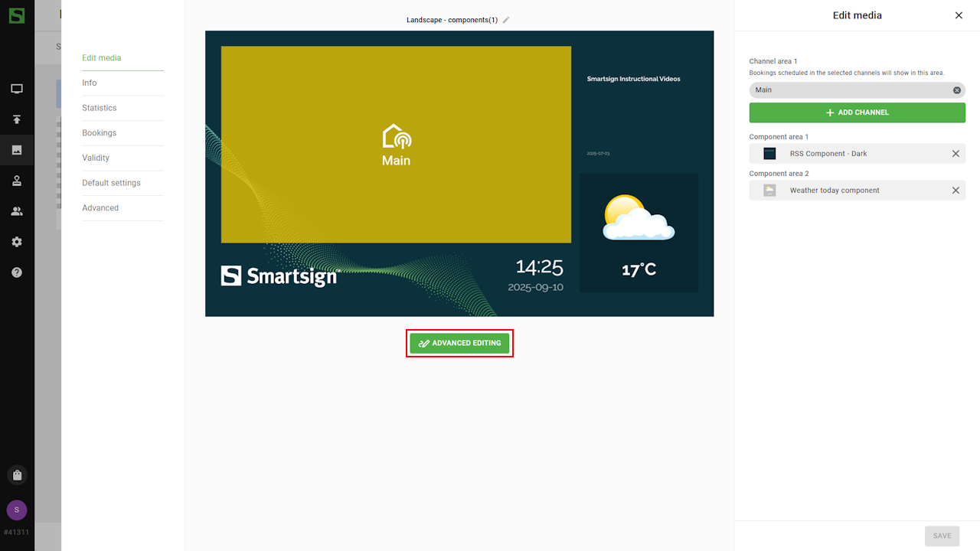The width and height of the screenshot is (980, 551).
Task: Remove the RSS Component - Dark
Action: (x=955, y=154)
